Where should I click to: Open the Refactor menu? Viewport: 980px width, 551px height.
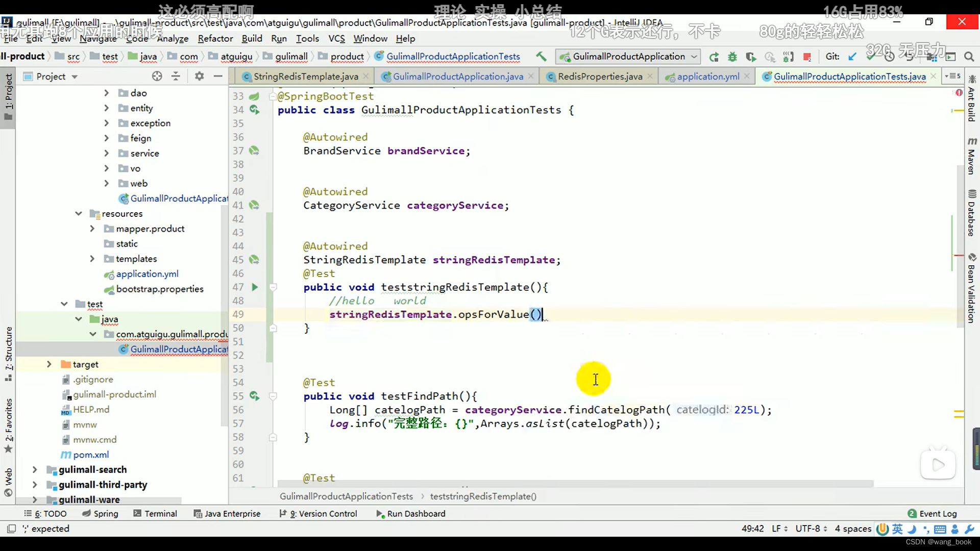(215, 38)
